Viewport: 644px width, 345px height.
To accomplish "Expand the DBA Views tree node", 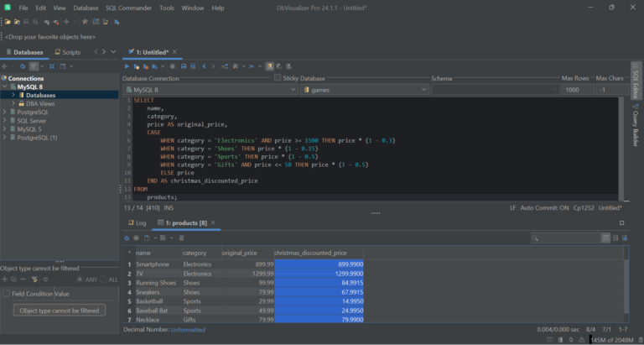I will (x=13, y=103).
